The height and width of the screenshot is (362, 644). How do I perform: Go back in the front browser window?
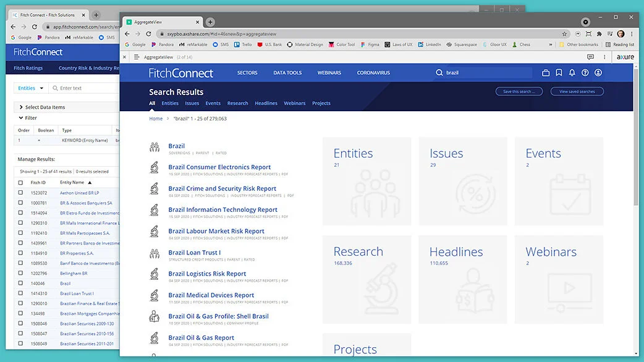[x=127, y=34]
